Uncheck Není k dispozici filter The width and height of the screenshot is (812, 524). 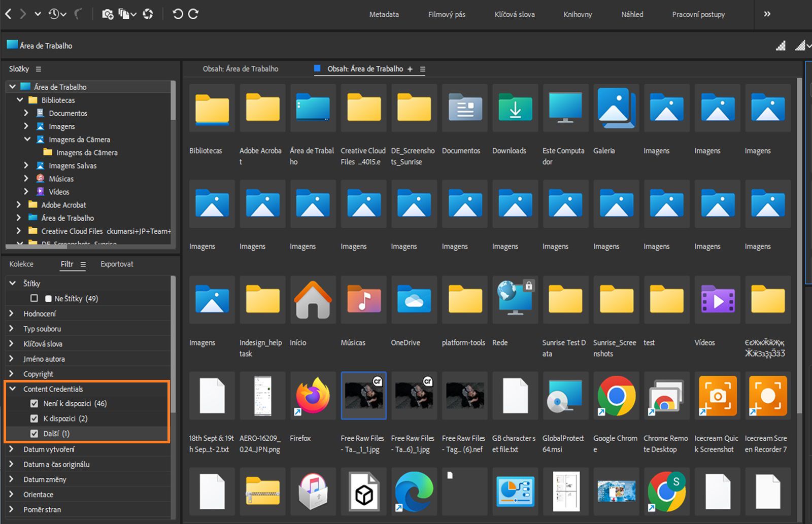34,404
